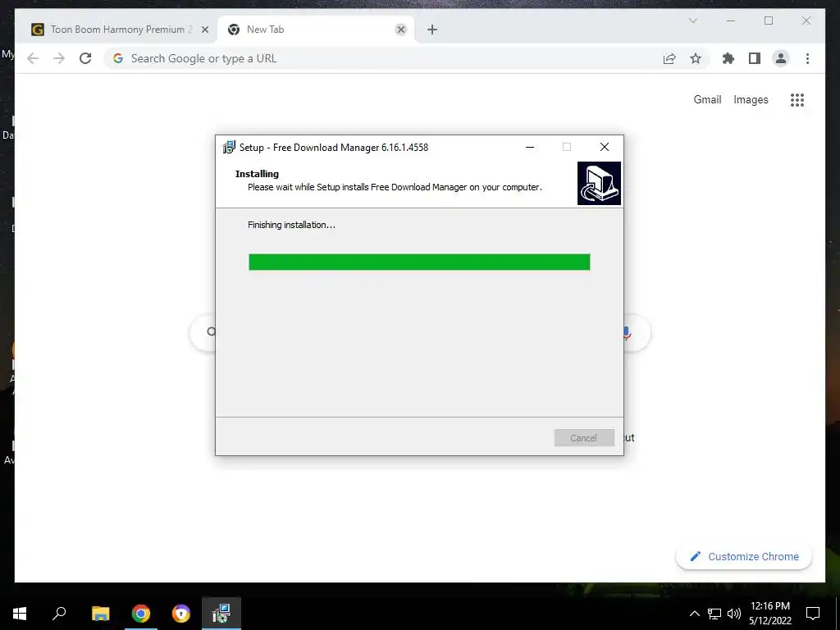The image size is (840, 630).
Task: Close the New Tab tab
Action: click(400, 30)
